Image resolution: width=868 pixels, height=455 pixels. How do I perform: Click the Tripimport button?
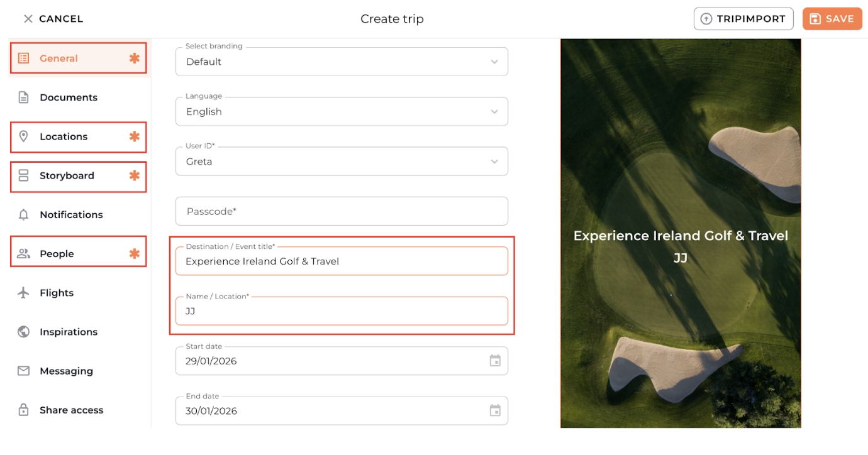743,19
